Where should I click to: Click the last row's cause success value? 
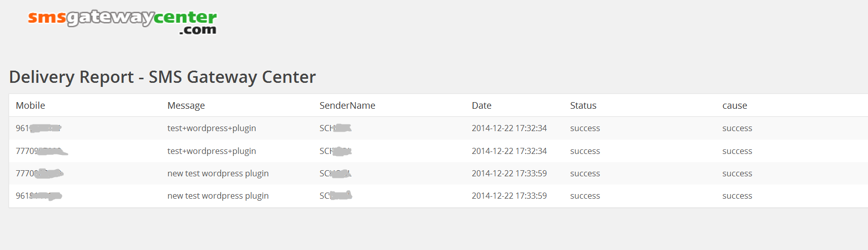(737, 196)
